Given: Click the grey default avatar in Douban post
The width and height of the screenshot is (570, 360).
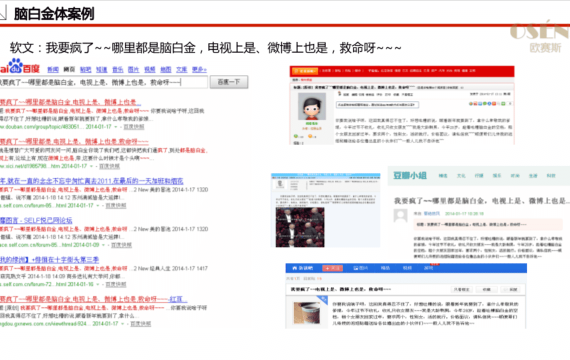Looking at the screenshot, I should tap(401, 216).
